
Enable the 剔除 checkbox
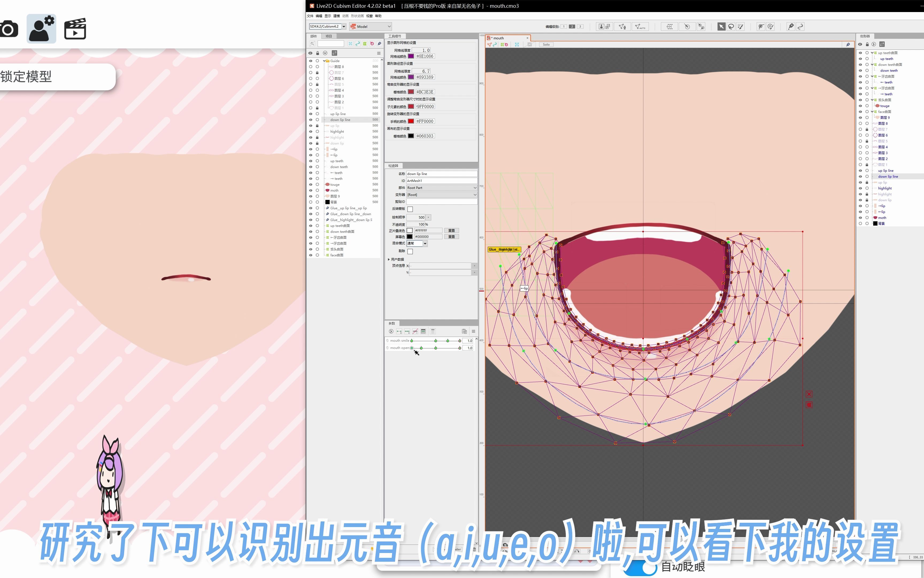[x=410, y=252]
